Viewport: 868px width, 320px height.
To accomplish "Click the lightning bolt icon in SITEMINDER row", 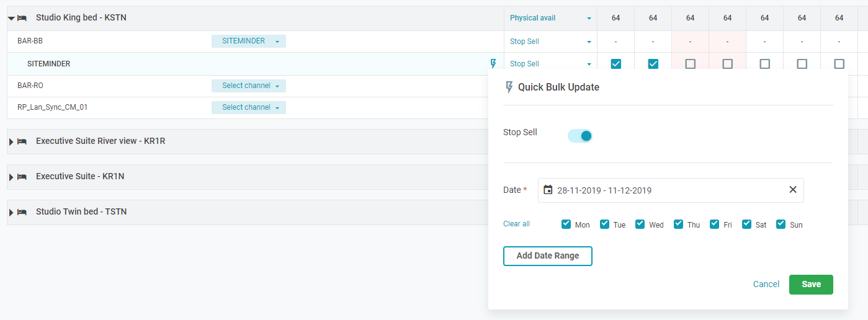I will point(493,63).
